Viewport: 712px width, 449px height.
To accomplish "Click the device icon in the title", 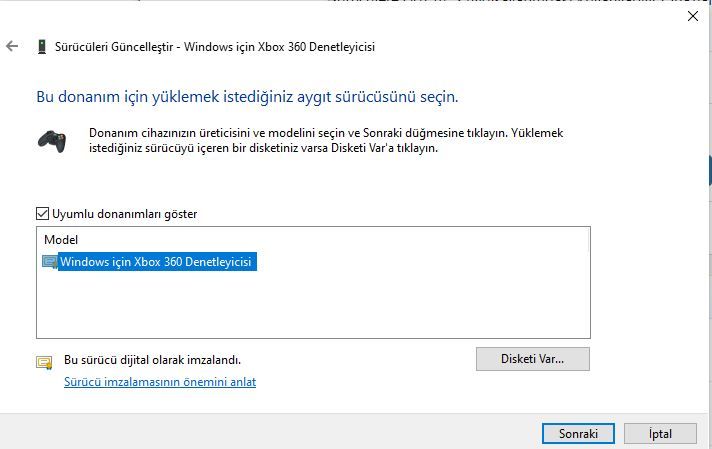I will coord(42,47).
